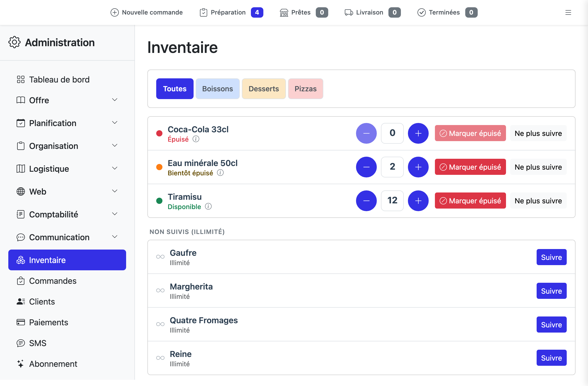The height and width of the screenshot is (386, 588).
Task: Click the Prêtes shop icon
Action: click(284, 12)
